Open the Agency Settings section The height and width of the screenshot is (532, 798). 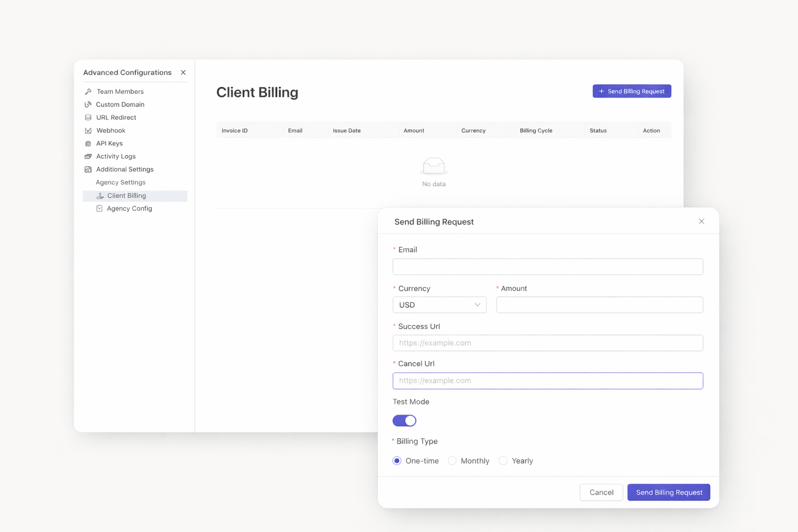[121, 182]
